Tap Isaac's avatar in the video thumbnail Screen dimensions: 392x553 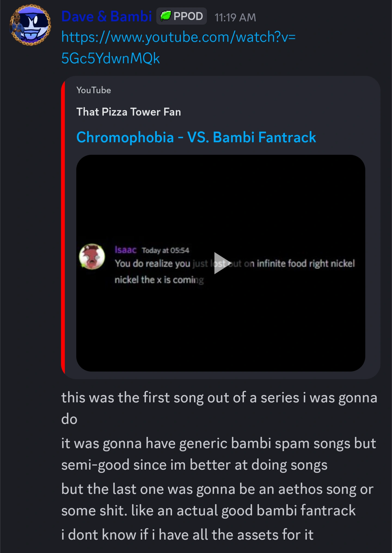pyautogui.click(x=92, y=257)
